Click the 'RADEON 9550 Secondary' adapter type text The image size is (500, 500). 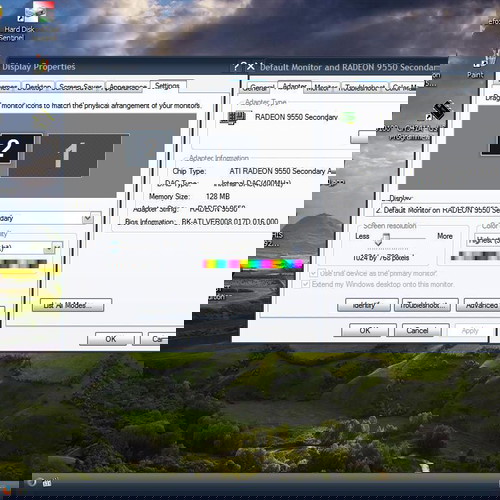(x=296, y=117)
